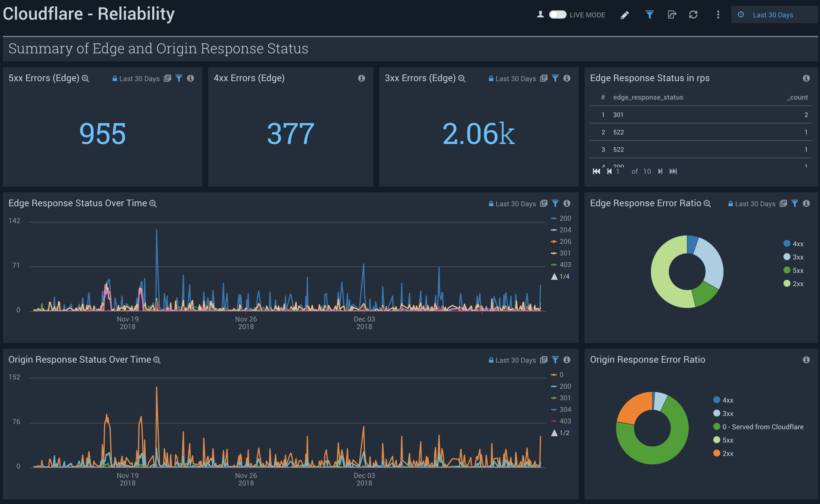Open the dashboard edit pencil tool

tap(625, 15)
